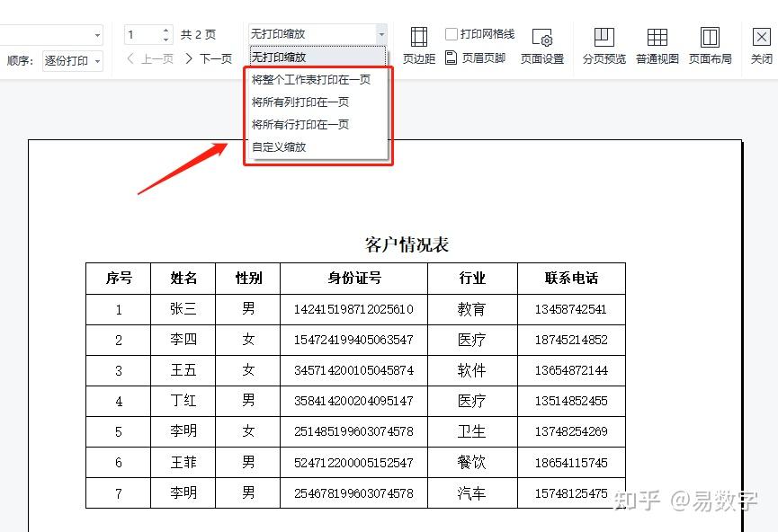
Task: Click the name cell 张三
Action: (x=183, y=309)
